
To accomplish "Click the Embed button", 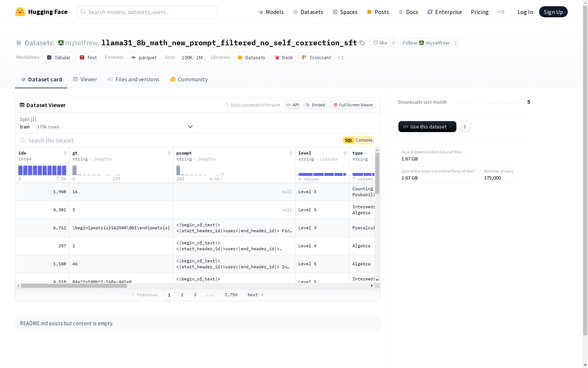I will click(315, 105).
